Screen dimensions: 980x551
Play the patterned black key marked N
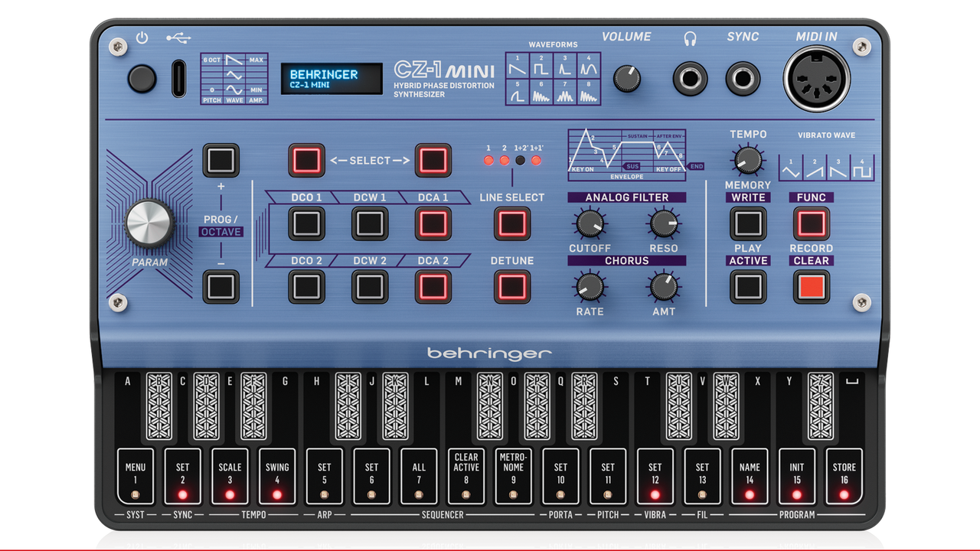[490, 406]
